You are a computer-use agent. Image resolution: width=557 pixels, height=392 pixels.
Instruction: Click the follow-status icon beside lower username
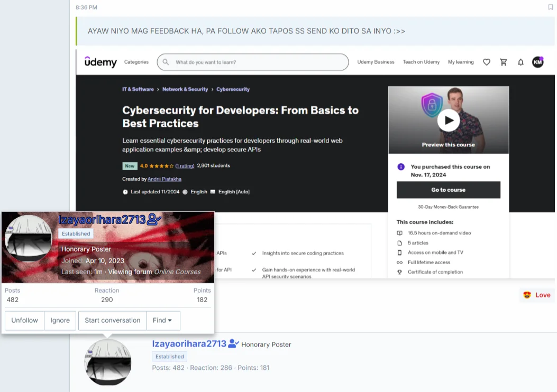click(x=233, y=343)
